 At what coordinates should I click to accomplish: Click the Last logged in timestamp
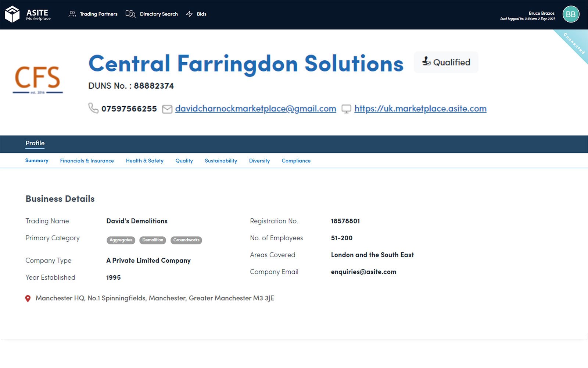coord(527,19)
